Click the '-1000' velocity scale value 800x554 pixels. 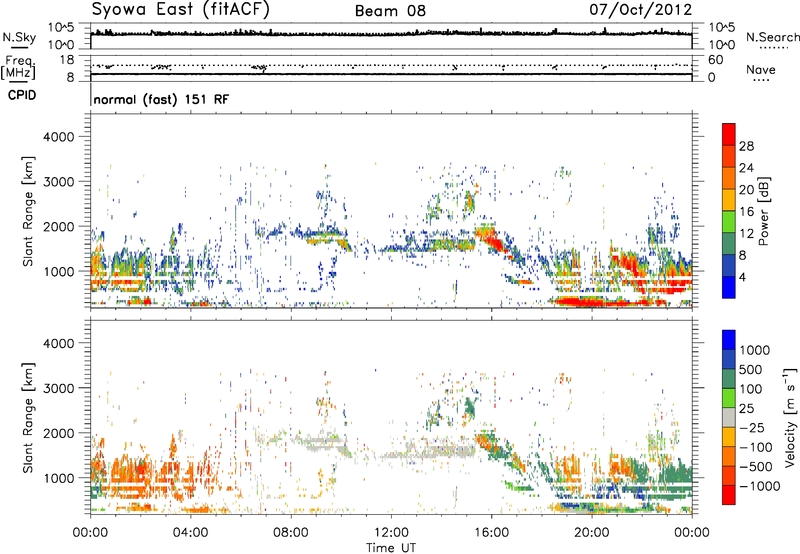[x=759, y=486]
